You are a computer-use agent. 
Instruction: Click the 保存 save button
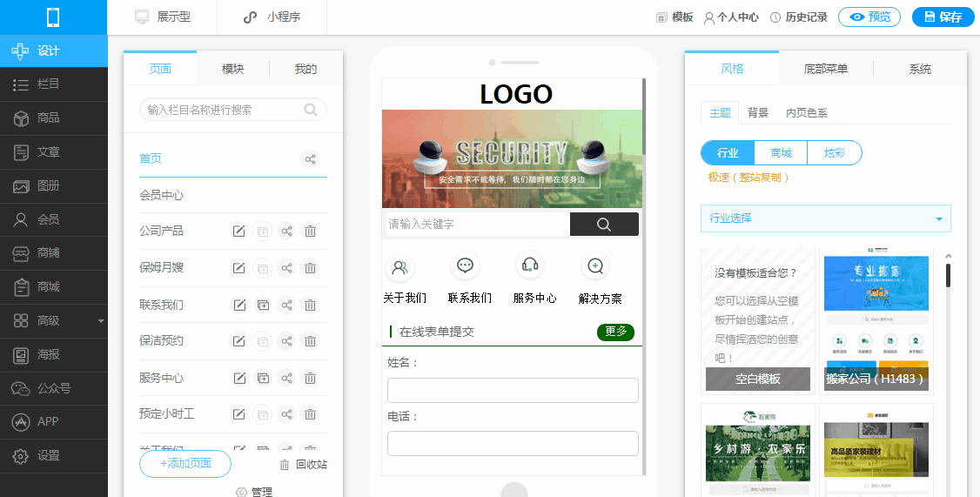(x=943, y=17)
